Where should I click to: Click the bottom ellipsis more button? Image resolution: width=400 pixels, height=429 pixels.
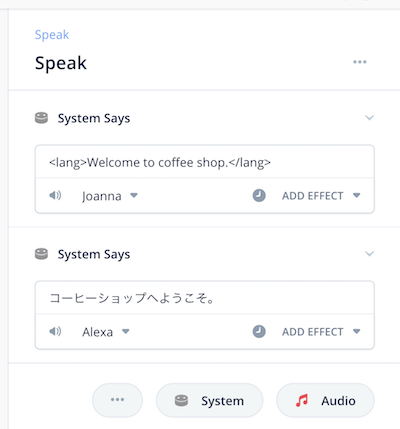117,400
